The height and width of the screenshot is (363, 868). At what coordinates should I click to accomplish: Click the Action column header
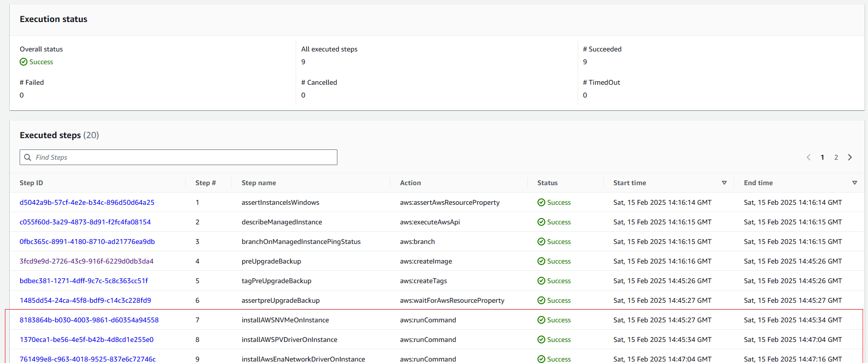point(410,183)
